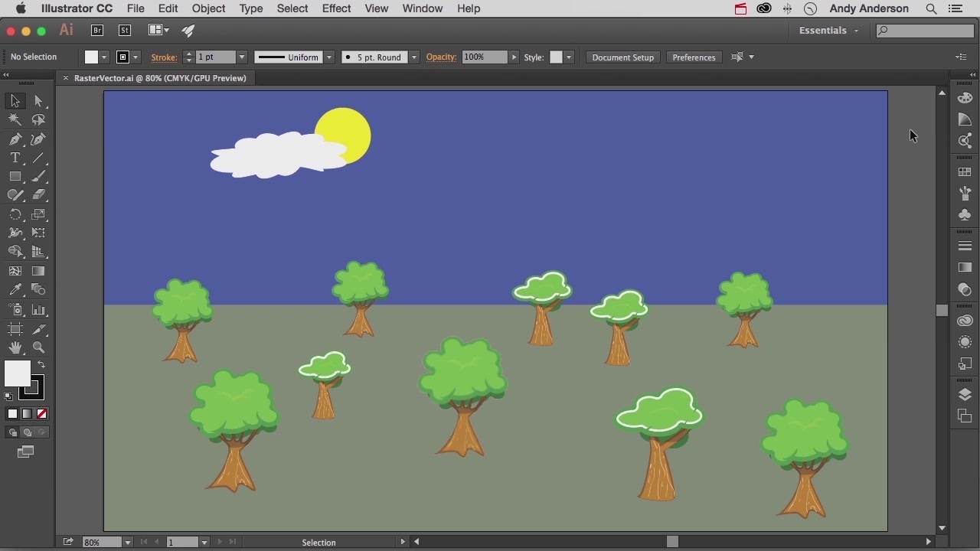Open the Effect menu

click(336, 8)
